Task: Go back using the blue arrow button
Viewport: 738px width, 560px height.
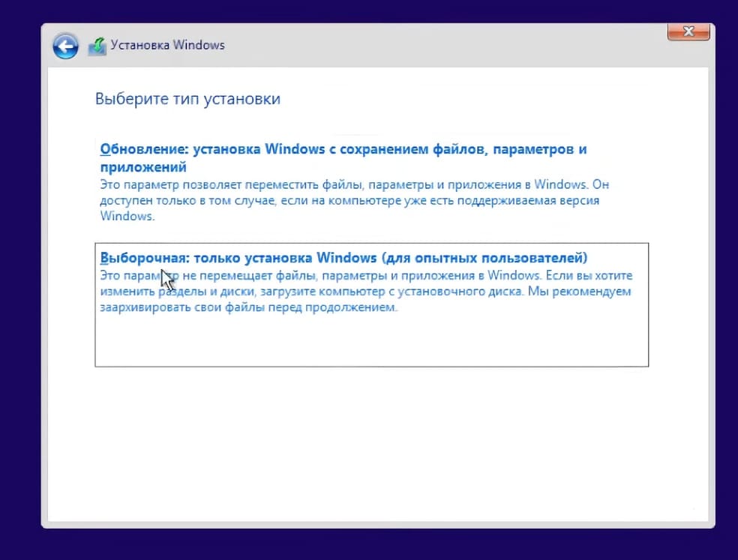Action: tap(65, 46)
